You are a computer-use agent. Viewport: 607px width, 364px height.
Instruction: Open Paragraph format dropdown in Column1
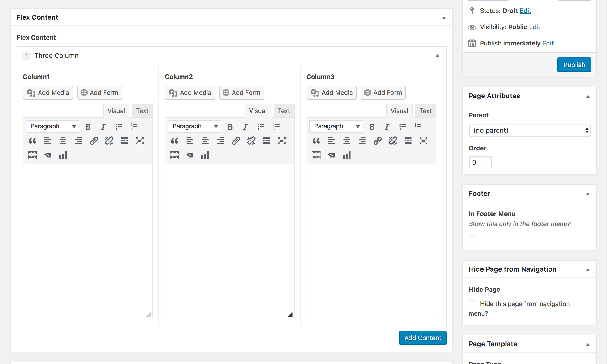coord(52,127)
